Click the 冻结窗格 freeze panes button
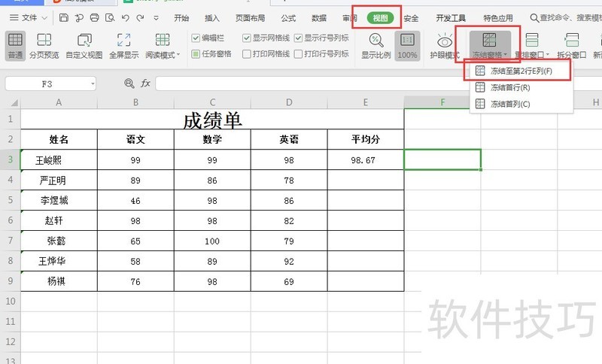This screenshot has height=364, width=602. (490, 46)
